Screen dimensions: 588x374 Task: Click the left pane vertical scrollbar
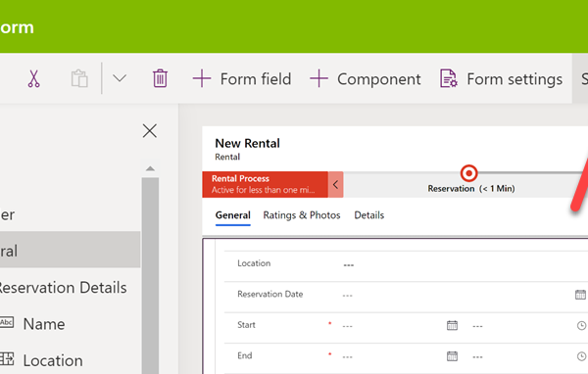[x=150, y=275]
